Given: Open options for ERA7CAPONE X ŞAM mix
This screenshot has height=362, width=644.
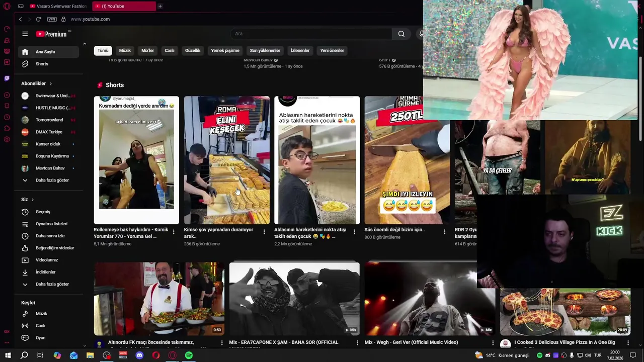Looking at the screenshot, I should (x=357, y=342).
